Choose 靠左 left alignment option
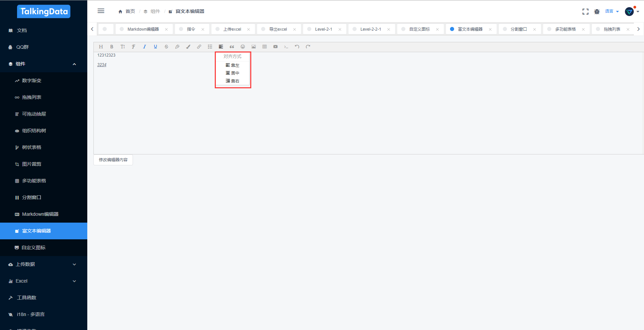This screenshot has height=330, width=644. pos(233,65)
